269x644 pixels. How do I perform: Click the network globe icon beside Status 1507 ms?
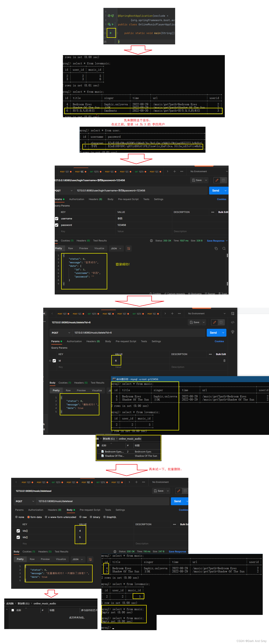151,241
